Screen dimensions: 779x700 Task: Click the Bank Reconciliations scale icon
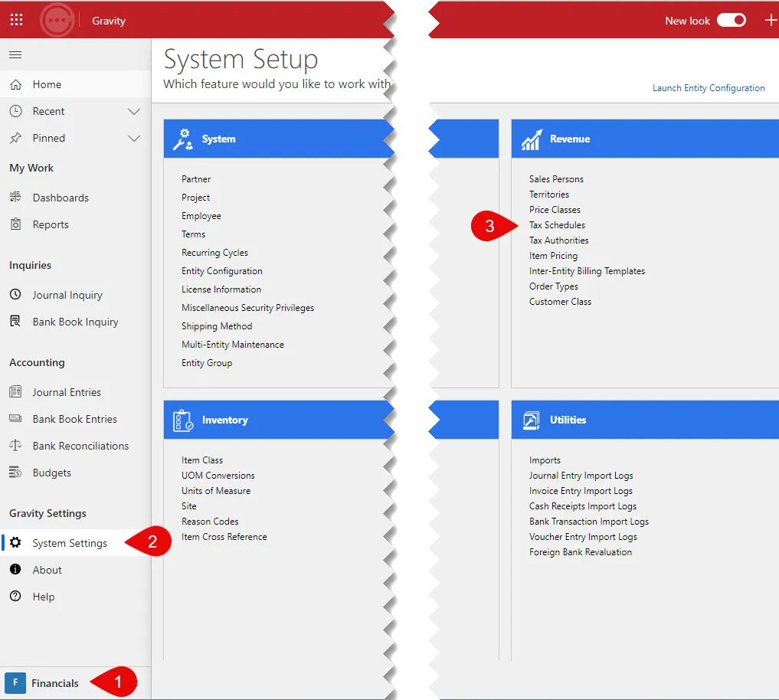(x=16, y=446)
